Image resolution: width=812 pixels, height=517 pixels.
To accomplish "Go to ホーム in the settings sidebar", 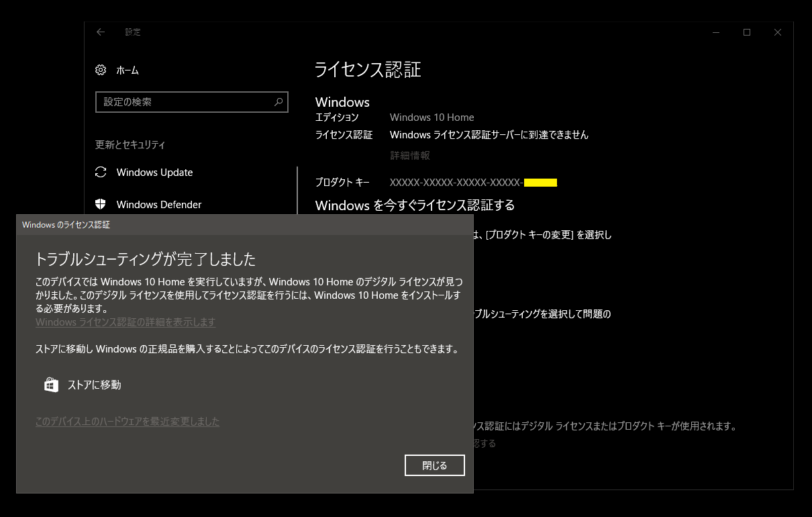I will [128, 70].
